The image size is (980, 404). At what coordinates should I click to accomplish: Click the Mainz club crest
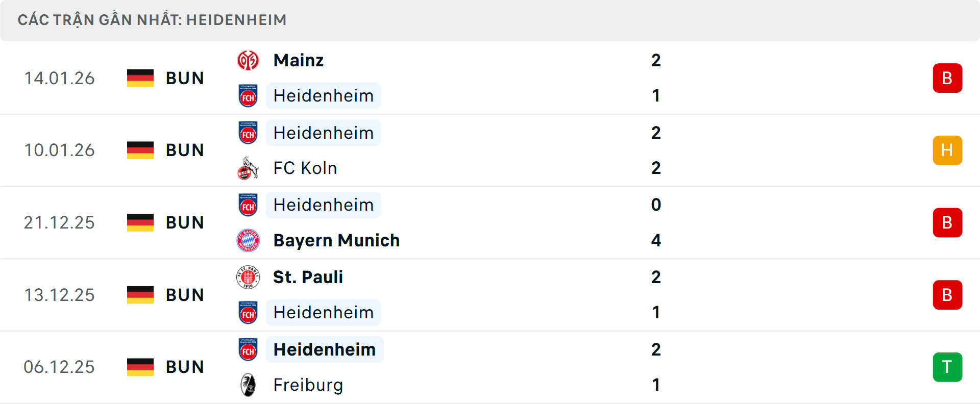(x=249, y=60)
